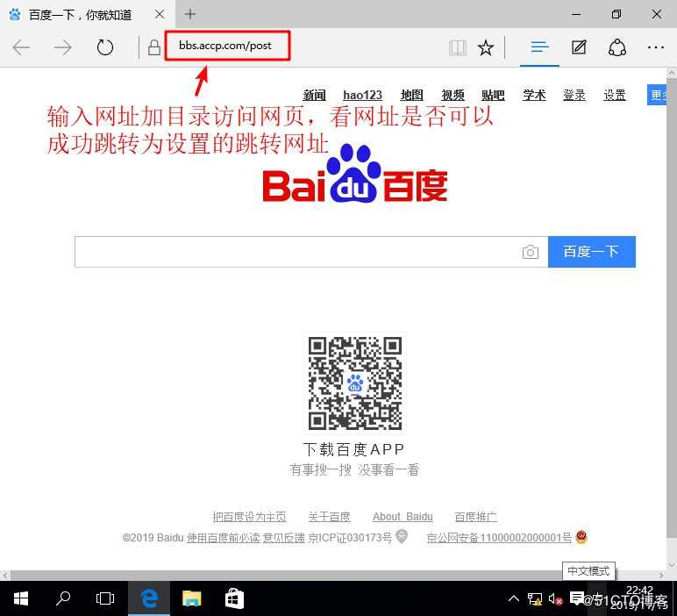This screenshot has width=677, height=616.
Task: Open Task View on taskbar
Action: [105, 598]
